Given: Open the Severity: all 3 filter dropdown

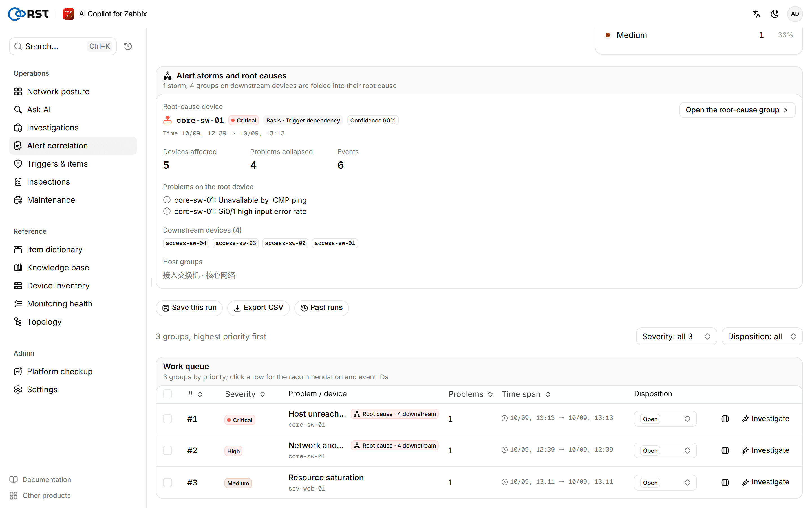Looking at the screenshot, I should click(676, 336).
